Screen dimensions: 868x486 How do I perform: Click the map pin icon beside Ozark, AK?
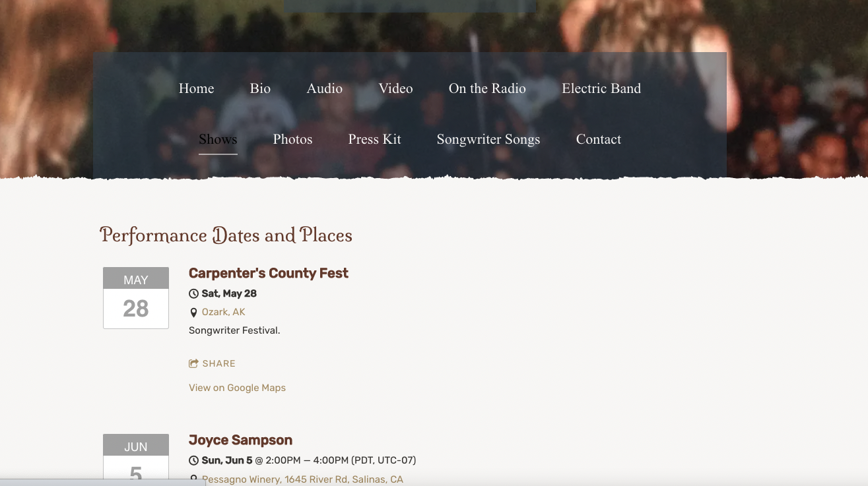193,313
